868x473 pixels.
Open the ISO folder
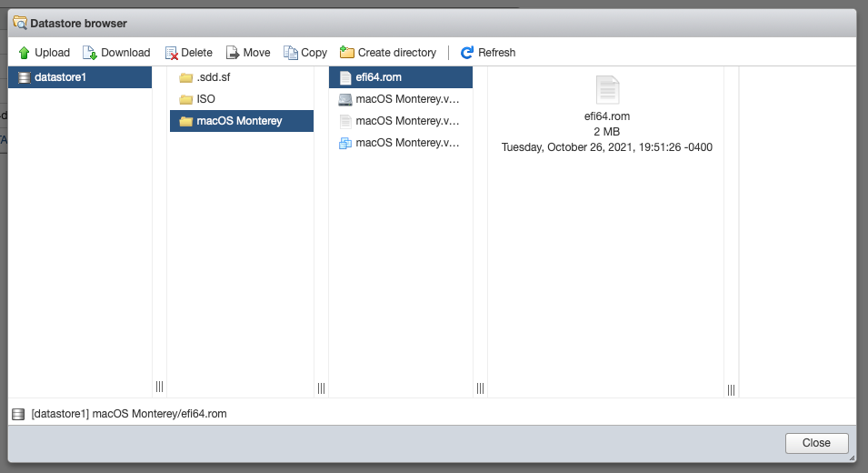coord(205,99)
